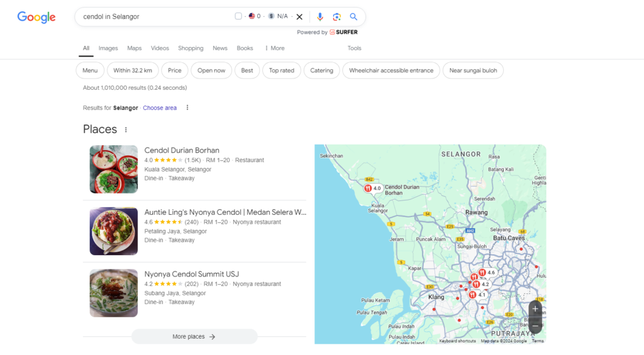Open the Surfer link below search bar

pyautogui.click(x=343, y=32)
